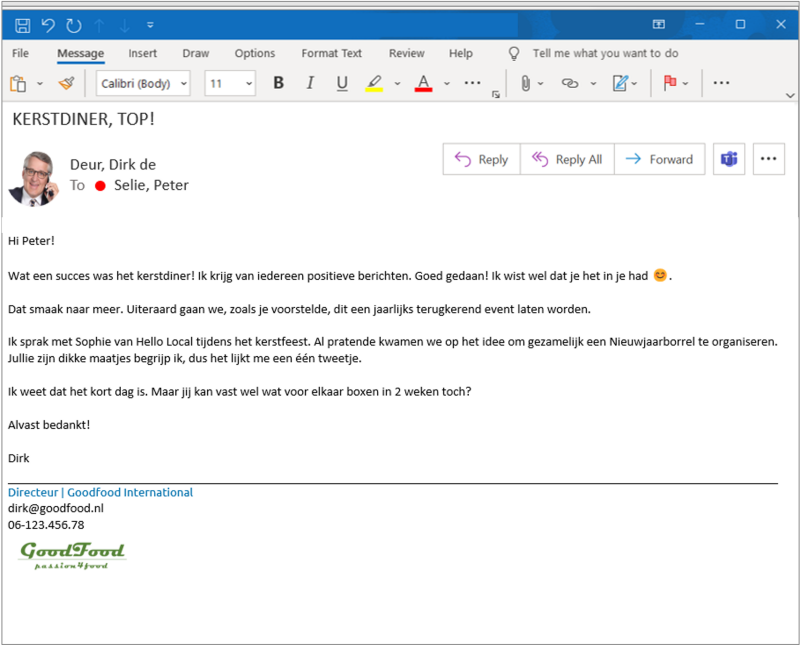The width and height of the screenshot is (800, 645).
Task: Click the smiley emoji in message
Action: [660, 276]
